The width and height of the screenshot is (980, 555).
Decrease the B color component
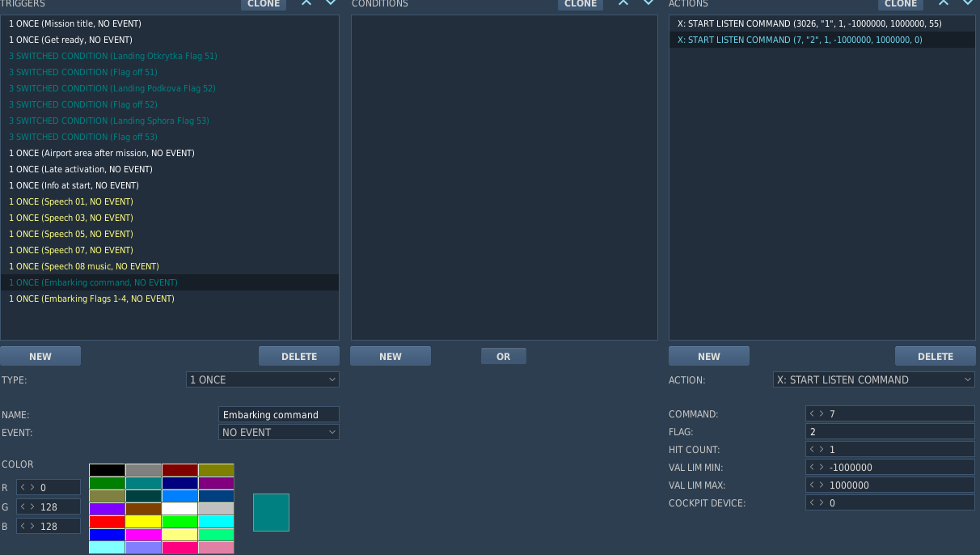[x=23, y=526]
